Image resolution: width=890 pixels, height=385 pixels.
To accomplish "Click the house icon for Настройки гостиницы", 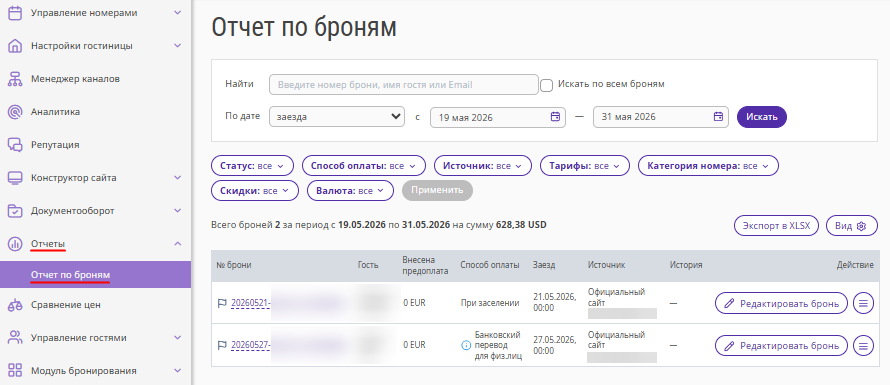I will pos(15,46).
